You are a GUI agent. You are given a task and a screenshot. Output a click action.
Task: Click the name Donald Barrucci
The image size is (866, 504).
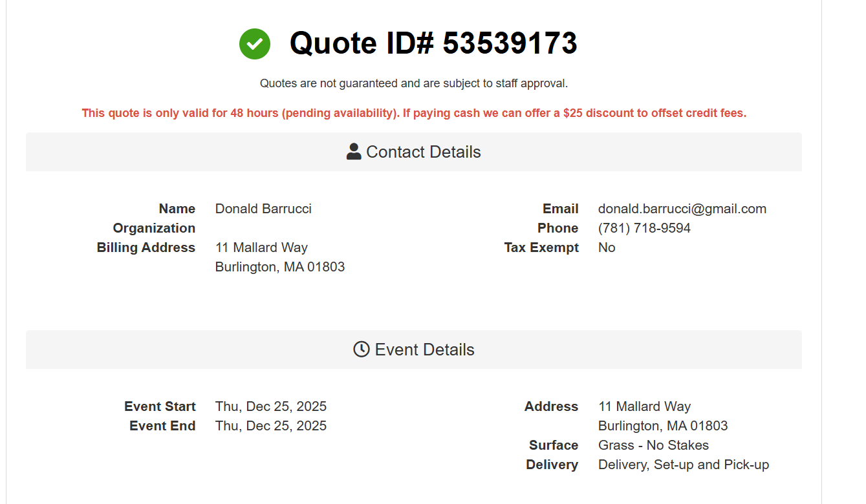(x=263, y=209)
